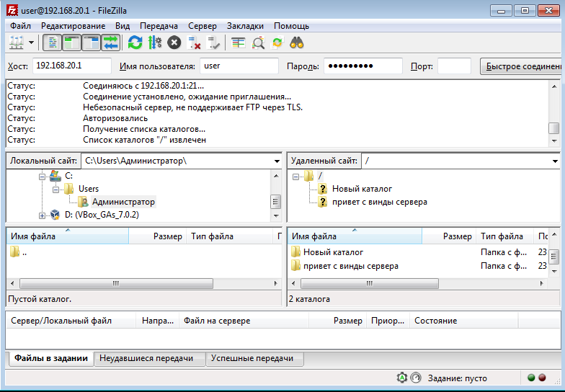Refresh file and folder lists
Image resolution: width=565 pixels, height=392 pixels.
pyautogui.click(x=135, y=43)
